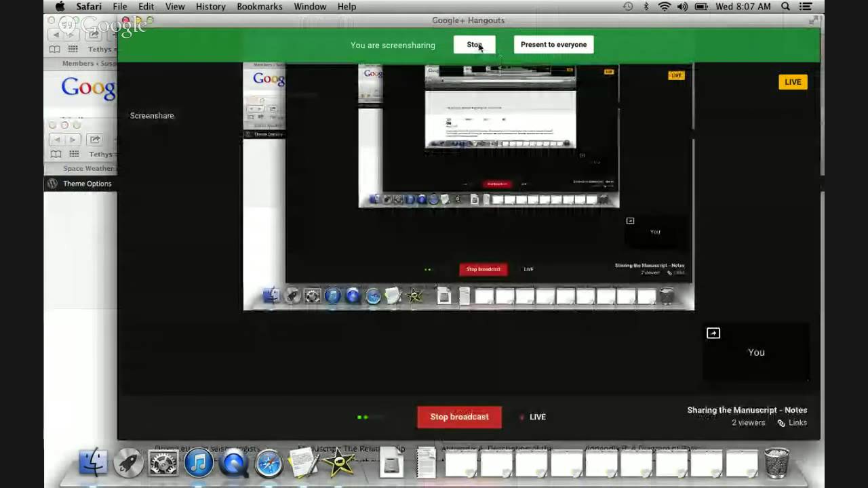Go back in the lower Safari window

(x=56, y=140)
